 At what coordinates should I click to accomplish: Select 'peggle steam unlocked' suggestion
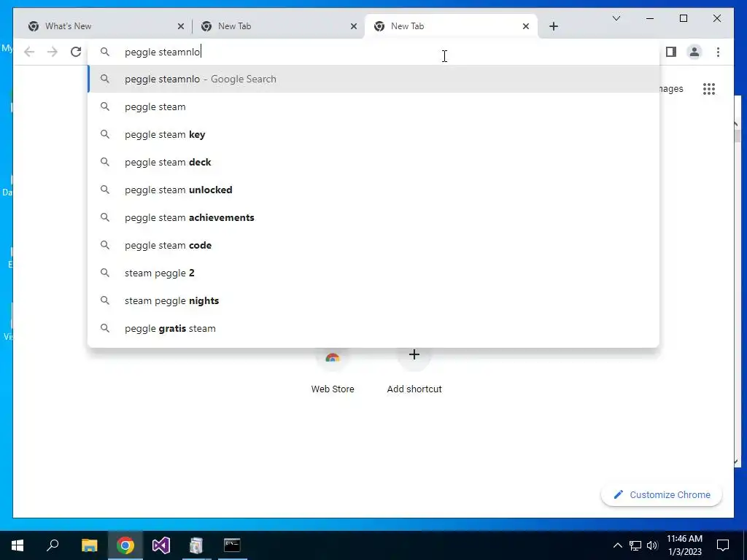tap(374, 190)
